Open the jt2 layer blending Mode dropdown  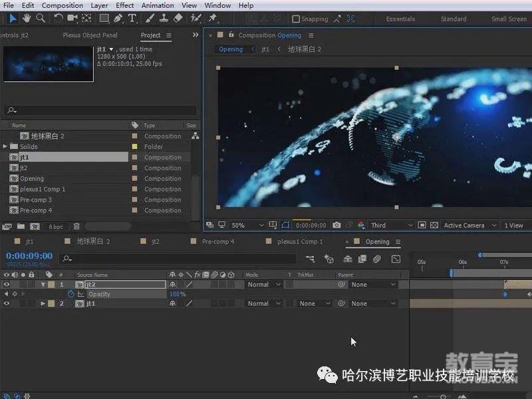pyautogui.click(x=263, y=285)
